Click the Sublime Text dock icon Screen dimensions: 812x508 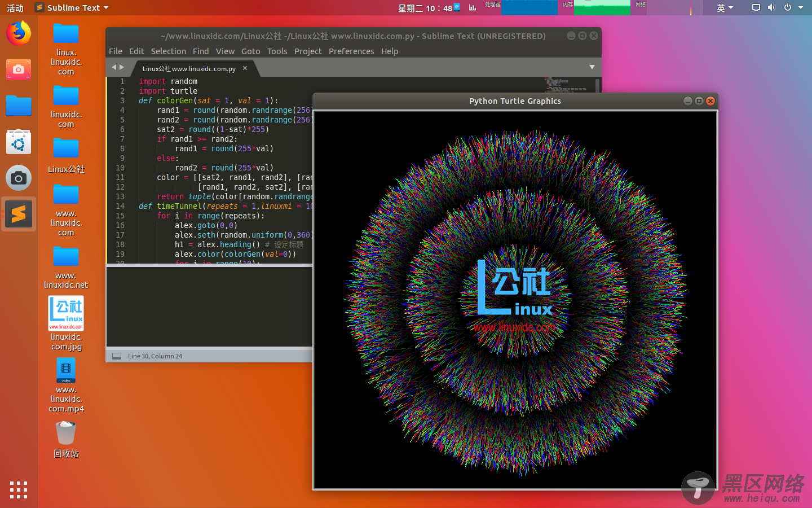[19, 214]
